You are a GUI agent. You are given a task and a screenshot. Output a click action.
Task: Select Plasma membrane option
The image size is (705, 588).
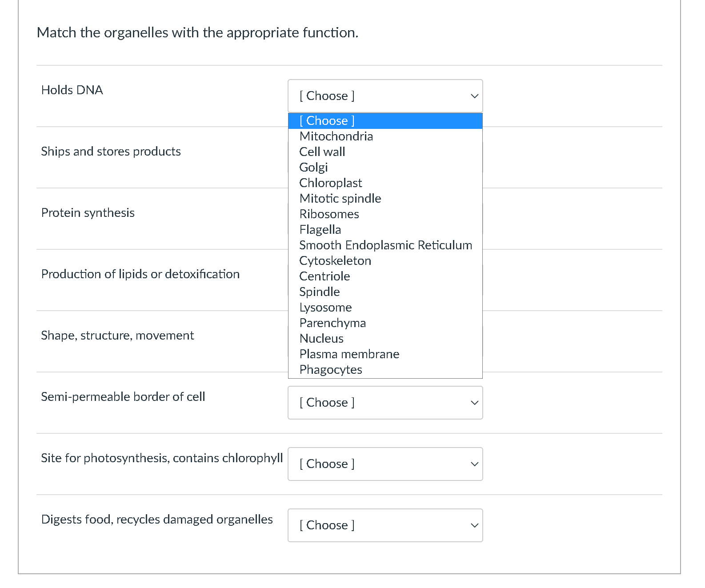[385, 354]
